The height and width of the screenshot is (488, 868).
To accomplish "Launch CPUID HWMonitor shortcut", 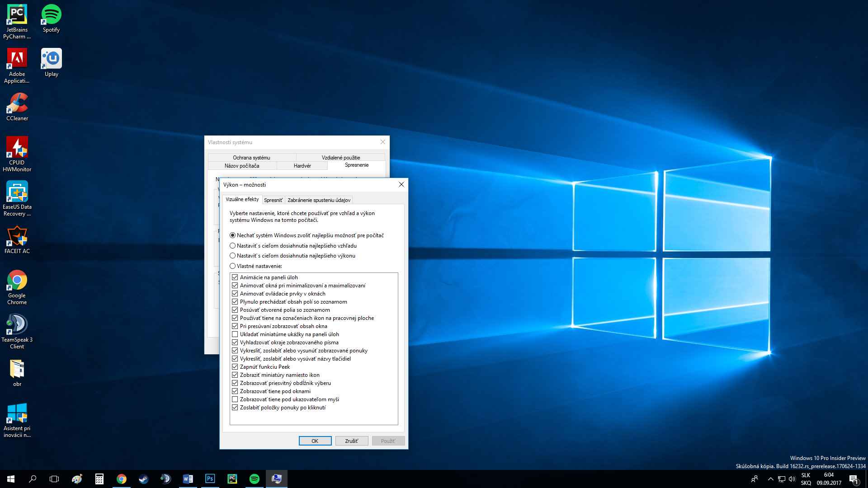I will [x=17, y=154].
